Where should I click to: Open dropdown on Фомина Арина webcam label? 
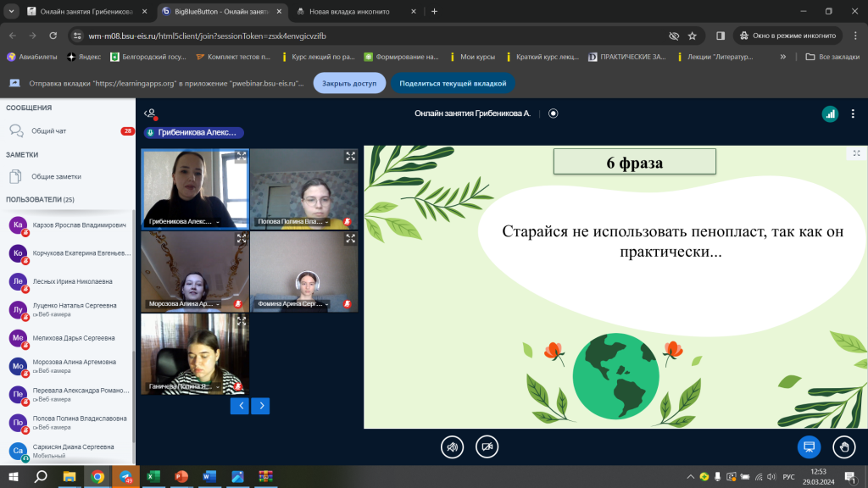click(x=293, y=304)
